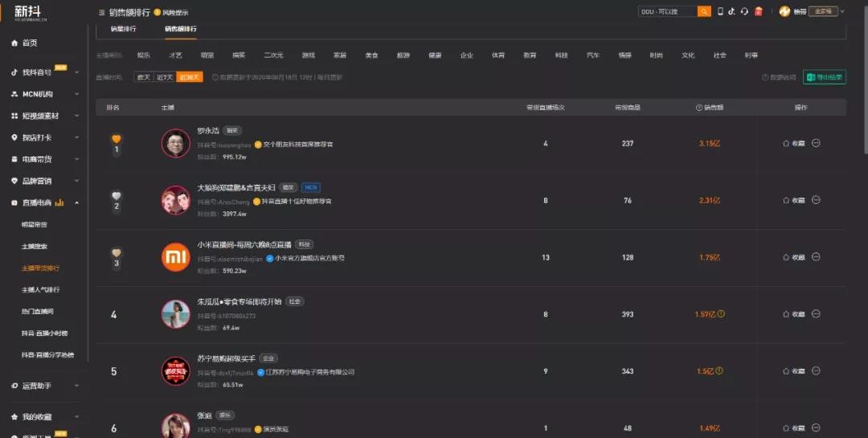This screenshot has height=438, width=868.
Task: Click the 导出结果 export button
Action: point(825,77)
